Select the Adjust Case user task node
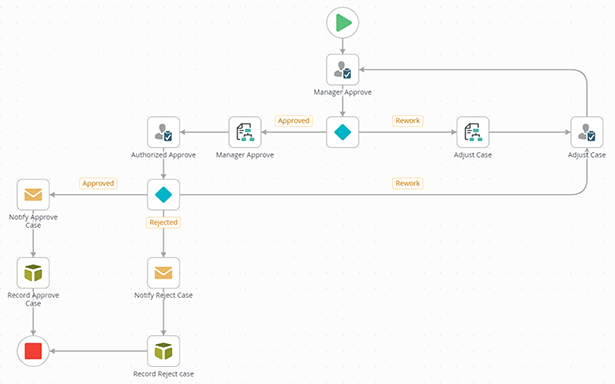 coord(587,132)
